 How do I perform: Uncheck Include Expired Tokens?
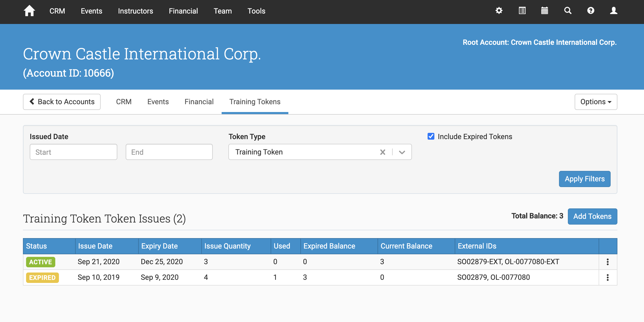coord(431,136)
